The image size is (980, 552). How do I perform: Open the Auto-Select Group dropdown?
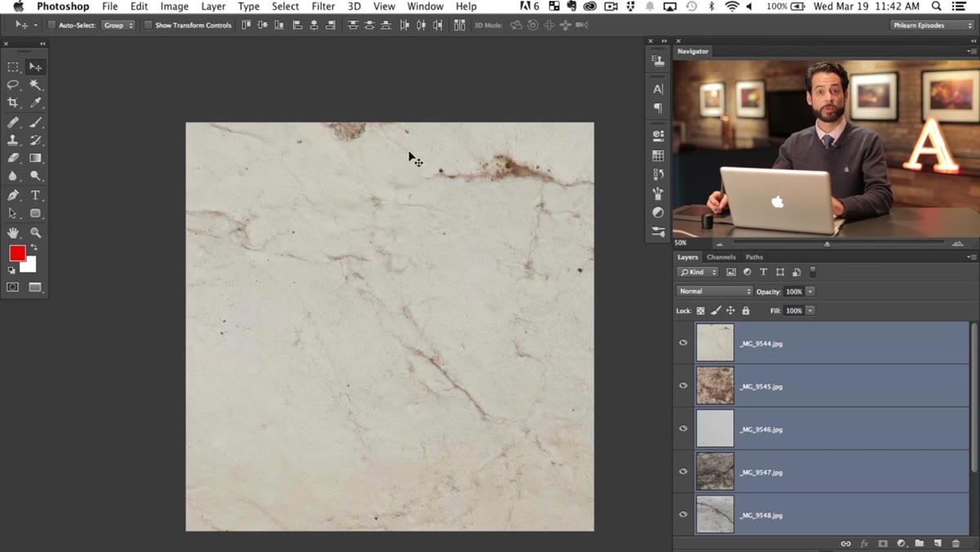pyautogui.click(x=118, y=25)
